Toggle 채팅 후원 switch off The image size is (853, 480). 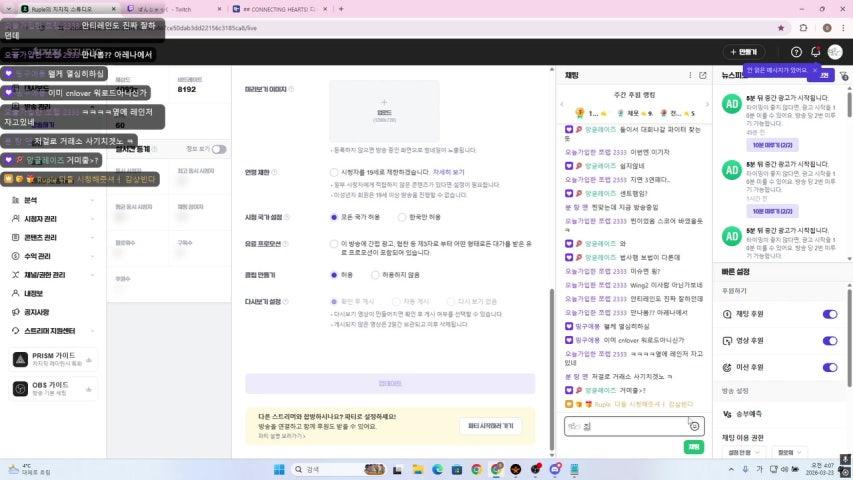pos(830,314)
